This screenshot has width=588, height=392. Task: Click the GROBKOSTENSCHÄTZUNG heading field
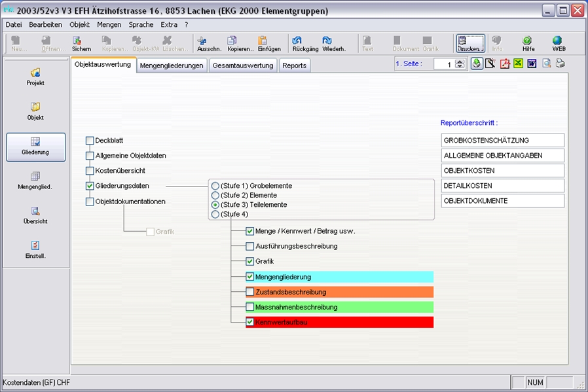coord(503,141)
